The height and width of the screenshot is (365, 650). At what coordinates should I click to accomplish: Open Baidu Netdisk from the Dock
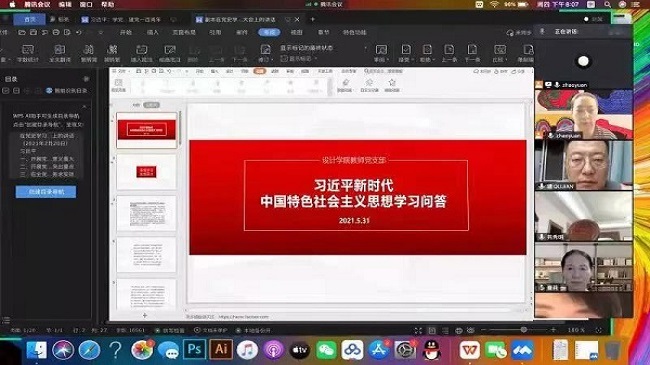352,350
